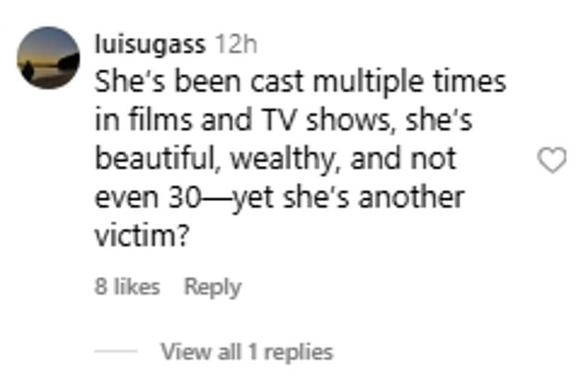588x379 pixels.
Task: Expand View all 1 replies
Action: [246, 352]
